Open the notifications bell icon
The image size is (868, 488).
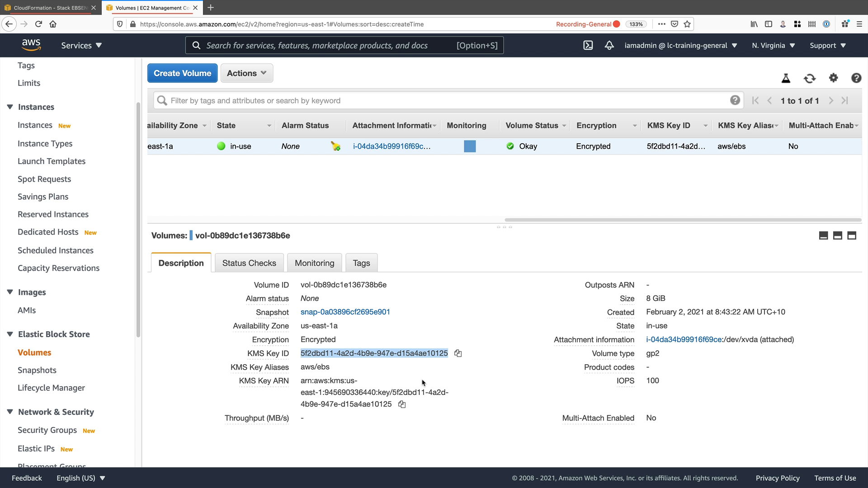point(609,45)
